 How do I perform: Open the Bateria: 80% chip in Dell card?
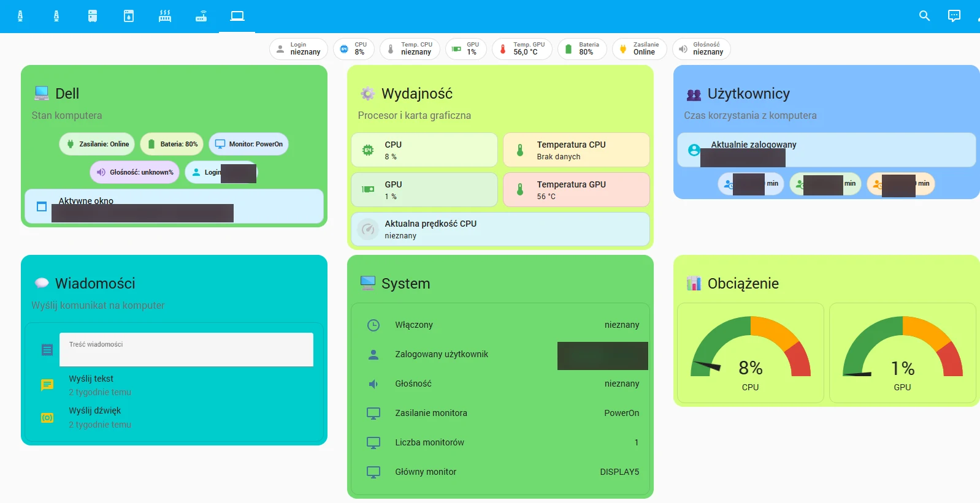point(172,144)
